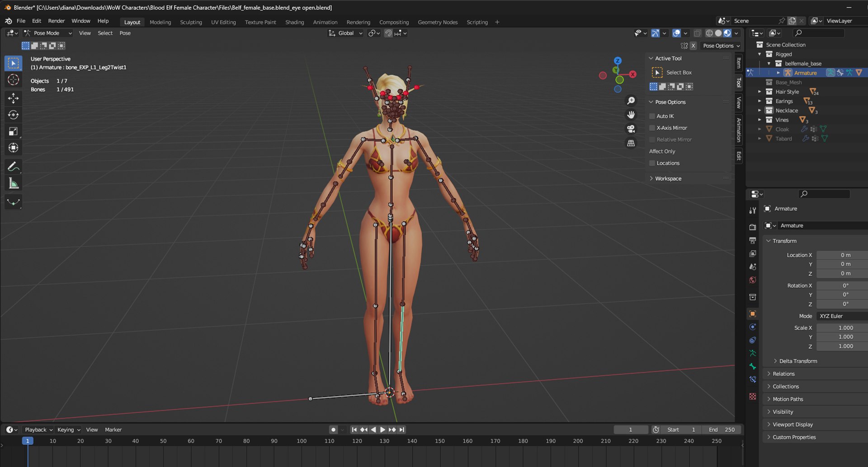Click Play animation button in timeline
Screen dimensions: 868x467
tap(382, 430)
